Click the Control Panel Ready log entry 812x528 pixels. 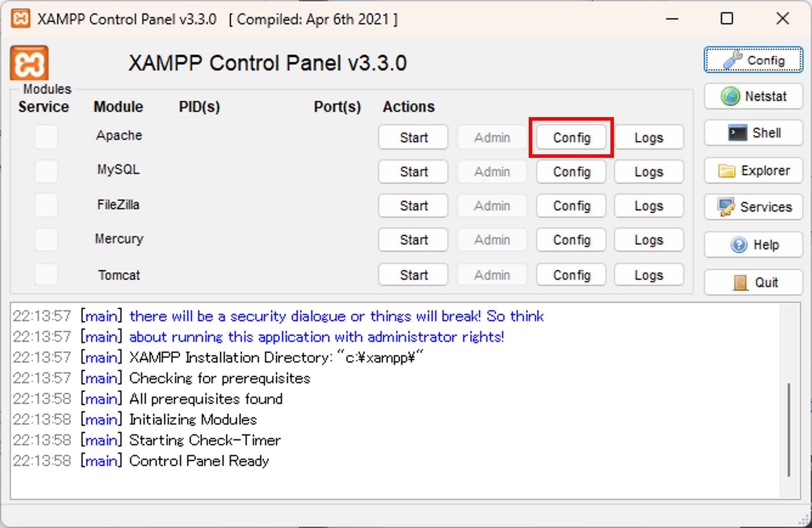198,460
